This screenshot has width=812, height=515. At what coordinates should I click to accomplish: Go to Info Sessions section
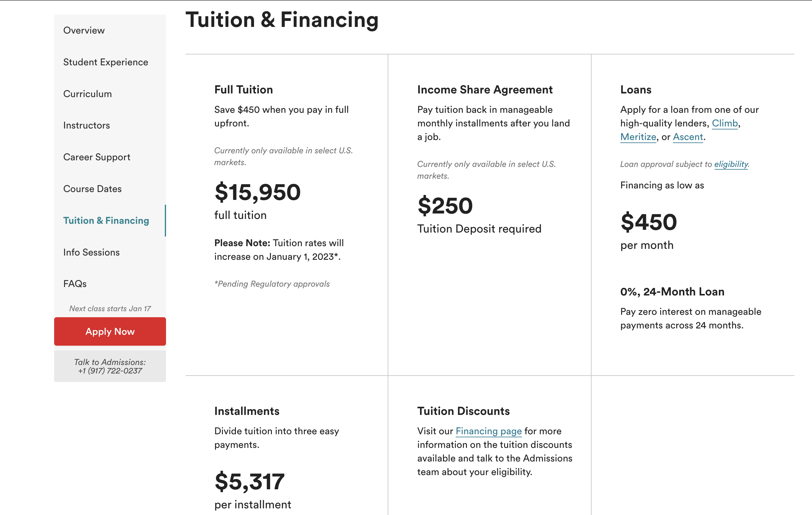[91, 252]
